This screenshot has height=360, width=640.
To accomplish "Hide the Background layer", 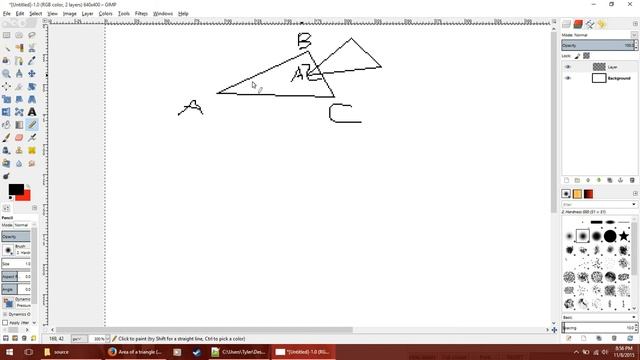I will [x=568, y=78].
